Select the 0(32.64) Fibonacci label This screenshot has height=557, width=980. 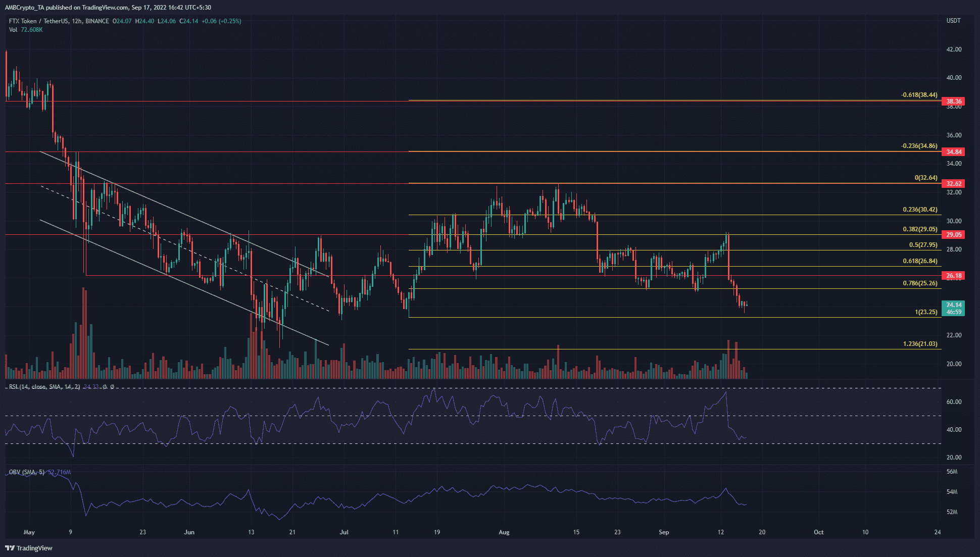[926, 178]
